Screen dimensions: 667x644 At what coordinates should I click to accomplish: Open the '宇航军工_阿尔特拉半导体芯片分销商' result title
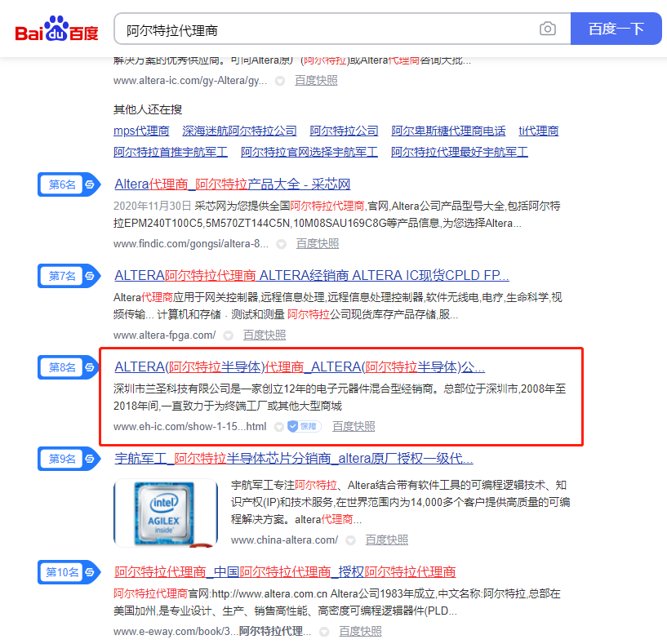pyautogui.click(x=294, y=459)
